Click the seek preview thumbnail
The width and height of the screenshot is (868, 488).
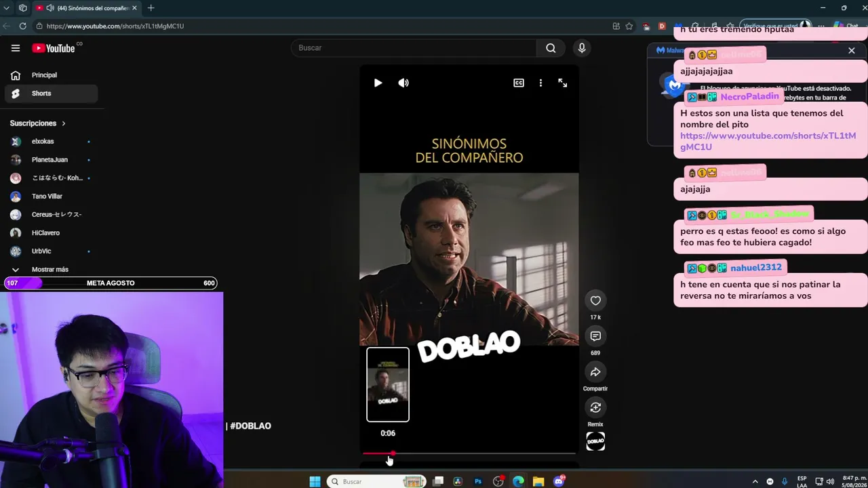coord(388,384)
